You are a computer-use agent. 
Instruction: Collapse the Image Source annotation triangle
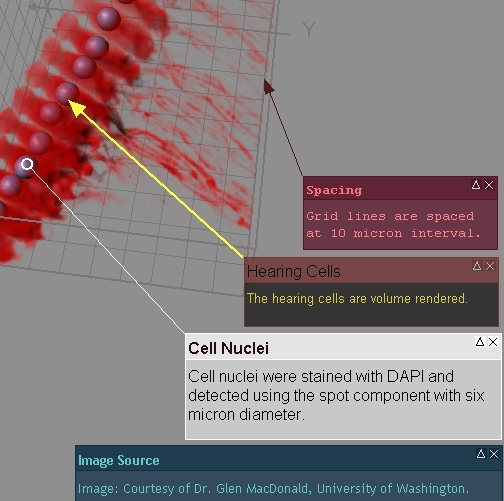coord(481,454)
